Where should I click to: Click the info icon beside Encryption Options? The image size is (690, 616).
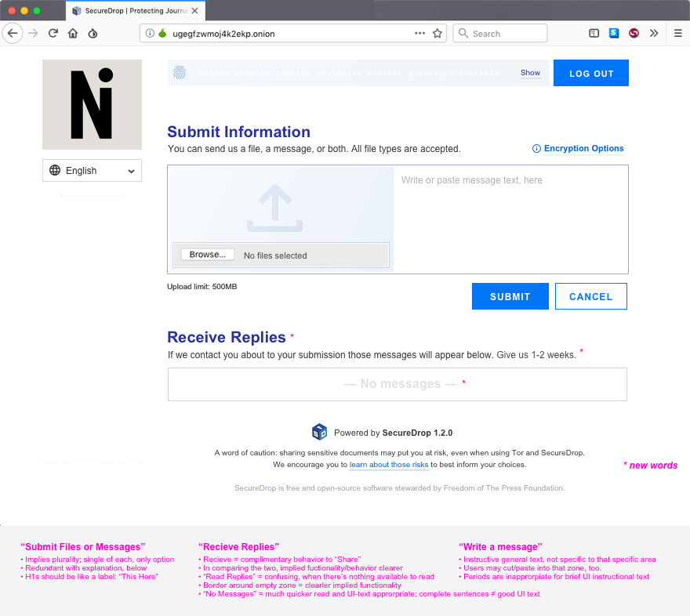pos(536,149)
